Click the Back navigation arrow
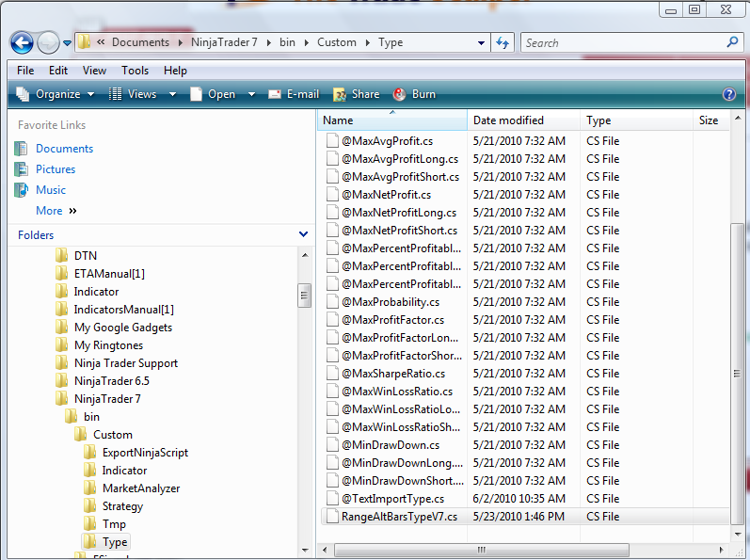 point(22,43)
